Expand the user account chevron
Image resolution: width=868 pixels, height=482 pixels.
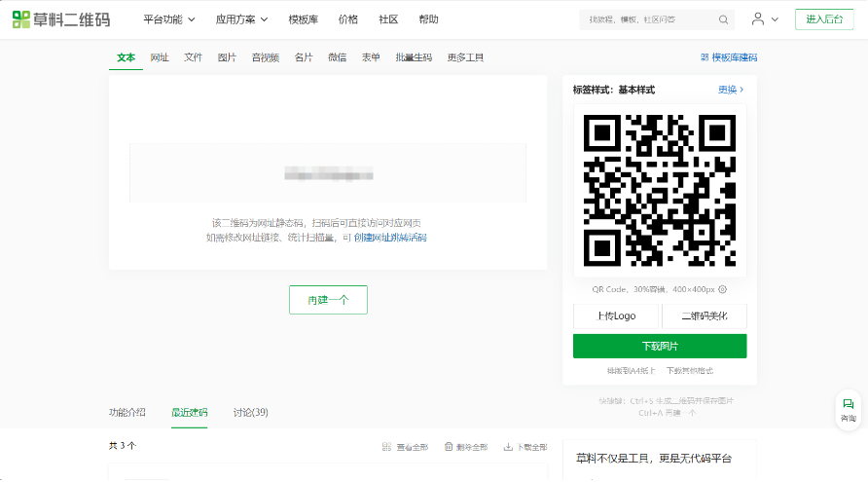pos(775,19)
